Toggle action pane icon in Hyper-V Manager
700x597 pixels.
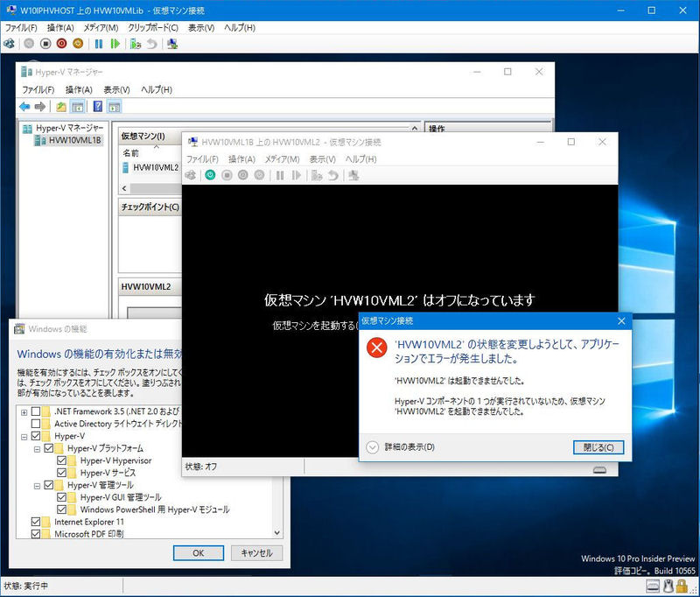coord(115,106)
